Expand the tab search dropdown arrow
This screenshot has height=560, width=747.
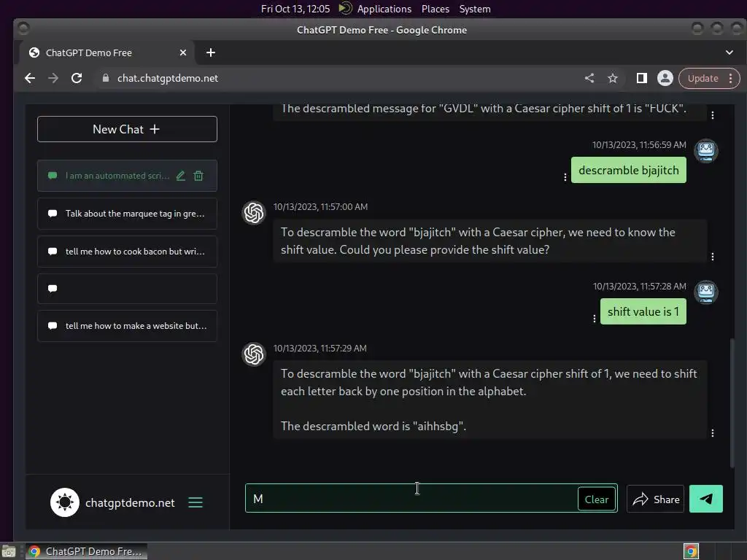[729, 52]
